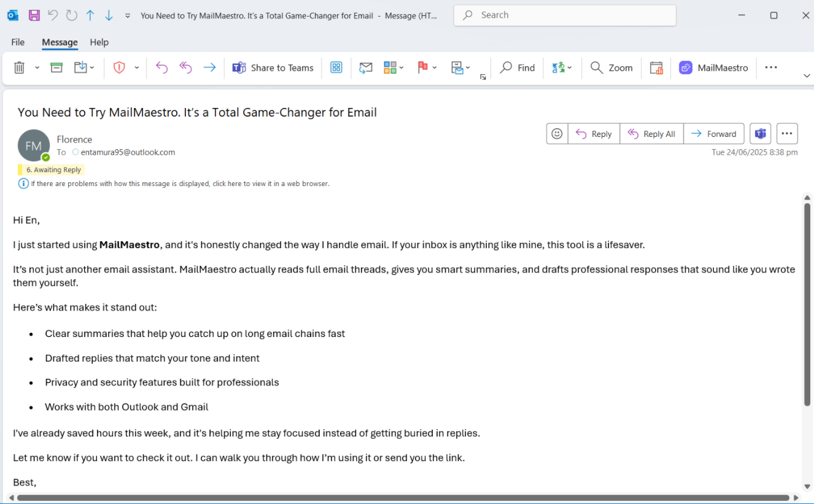Go to previous item with up arrow
The image size is (814, 504).
[90, 15]
